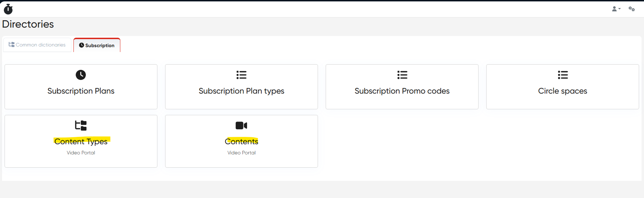644x198 pixels.
Task: Open the Subscription Plans directory link
Action: 81,91
